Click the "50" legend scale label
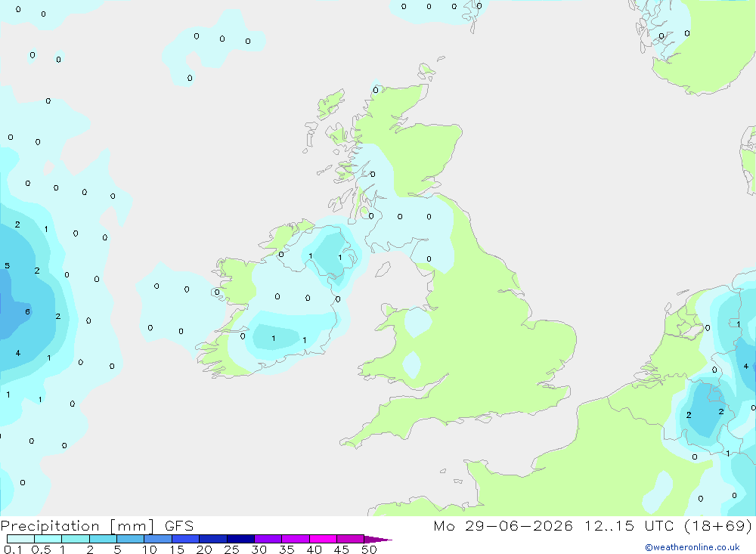 pyautogui.click(x=369, y=549)
